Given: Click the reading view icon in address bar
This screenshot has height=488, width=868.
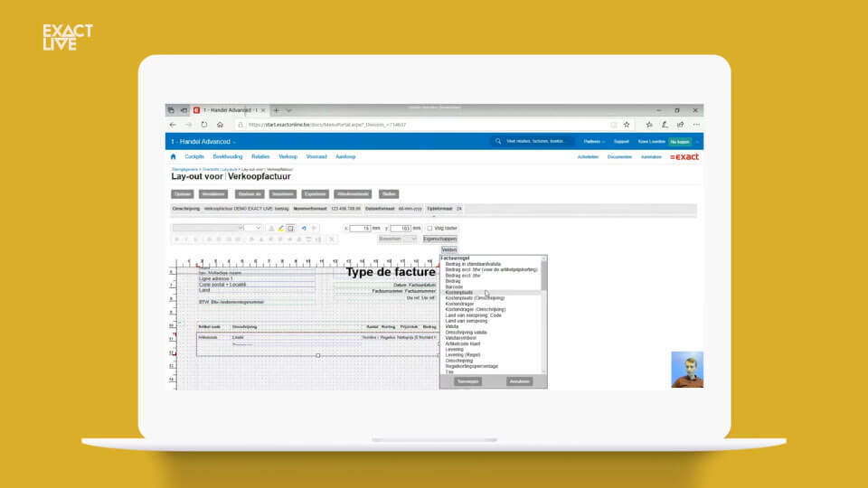Looking at the screenshot, I should pos(613,125).
